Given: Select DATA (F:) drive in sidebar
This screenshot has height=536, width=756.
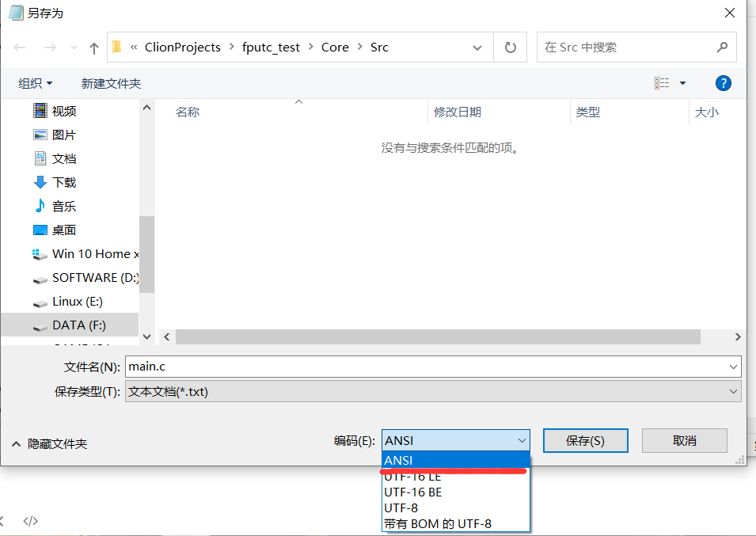Looking at the screenshot, I should pos(78,325).
